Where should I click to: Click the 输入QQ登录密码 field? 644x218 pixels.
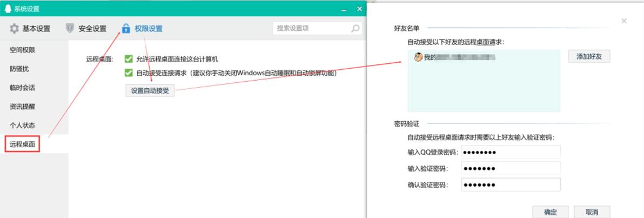click(x=511, y=152)
